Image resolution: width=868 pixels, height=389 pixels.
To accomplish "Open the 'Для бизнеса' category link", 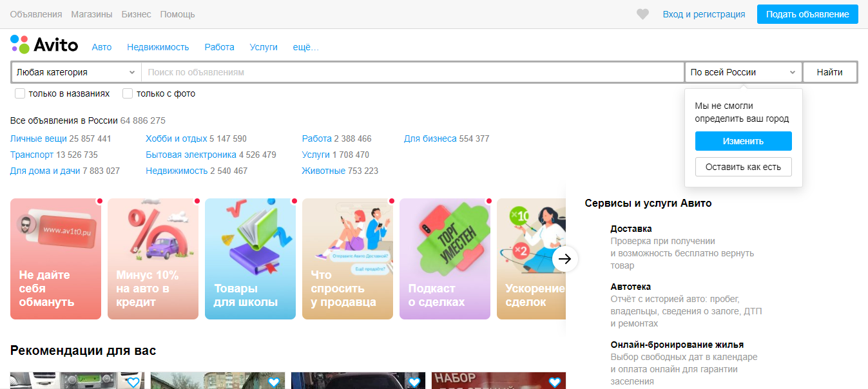I will 430,138.
